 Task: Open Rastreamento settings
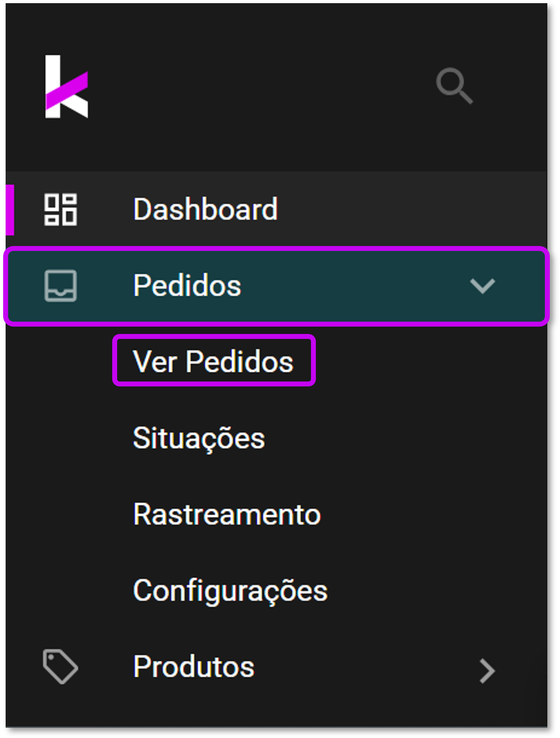point(227,514)
